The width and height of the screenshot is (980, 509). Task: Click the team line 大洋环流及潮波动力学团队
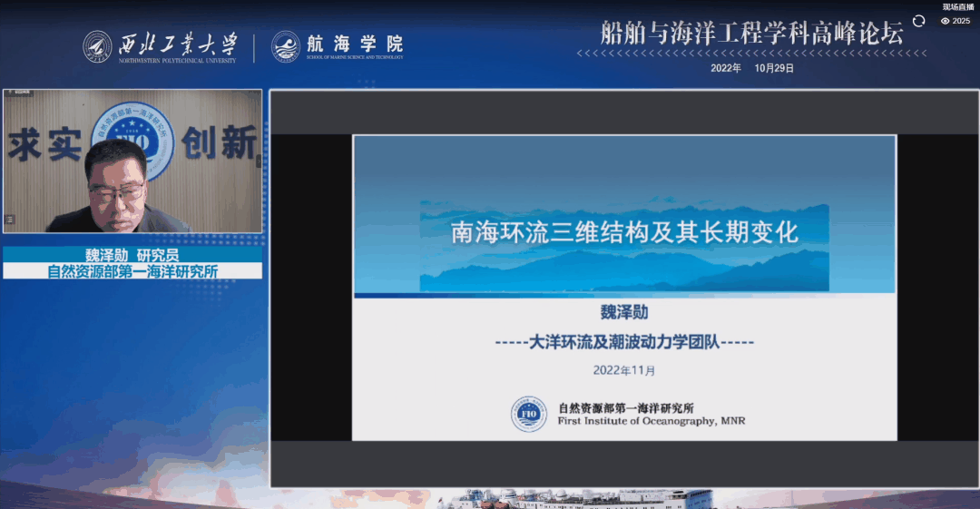point(623,342)
